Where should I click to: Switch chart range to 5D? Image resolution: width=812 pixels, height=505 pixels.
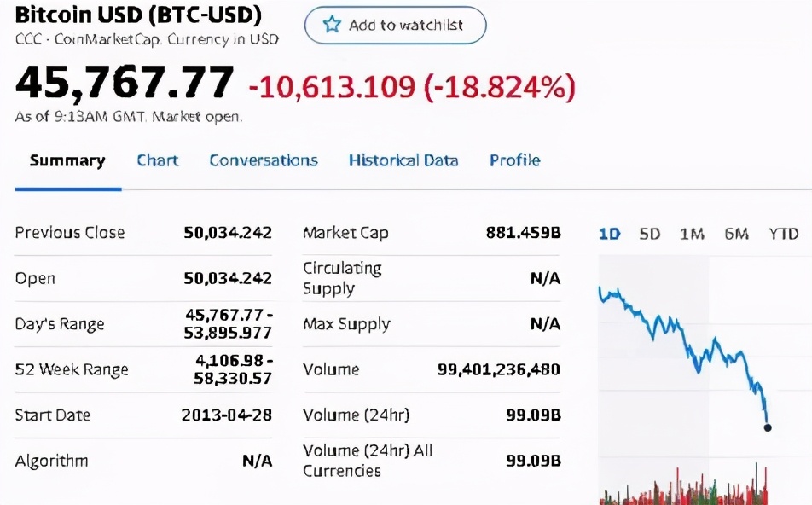pyautogui.click(x=650, y=234)
